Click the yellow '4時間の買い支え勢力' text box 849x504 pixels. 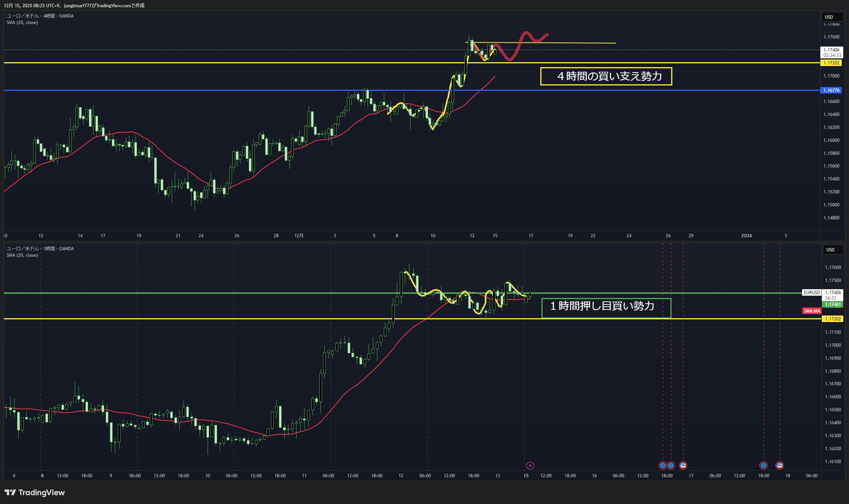click(606, 76)
